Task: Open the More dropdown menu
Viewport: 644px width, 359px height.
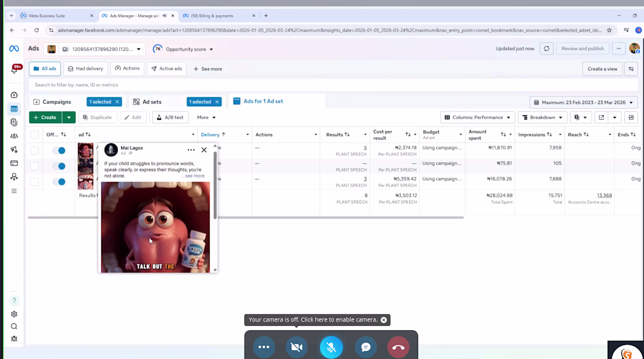Action: tap(206, 118)
